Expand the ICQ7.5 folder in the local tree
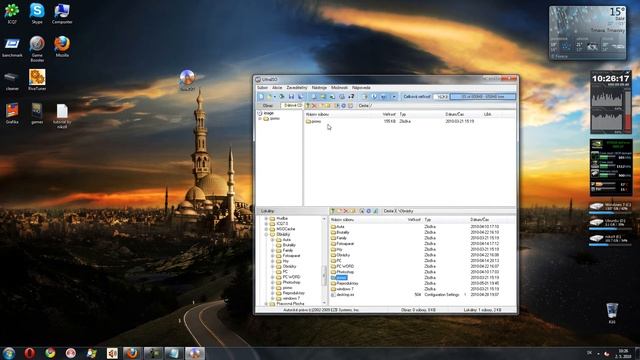640x360 pixels. (267, 224)
